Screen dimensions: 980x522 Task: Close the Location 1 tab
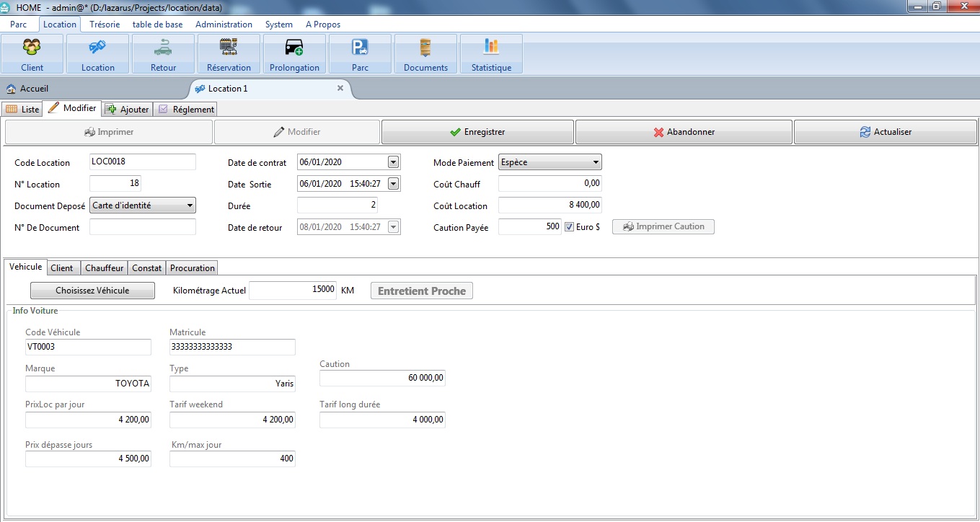(340, 88)
